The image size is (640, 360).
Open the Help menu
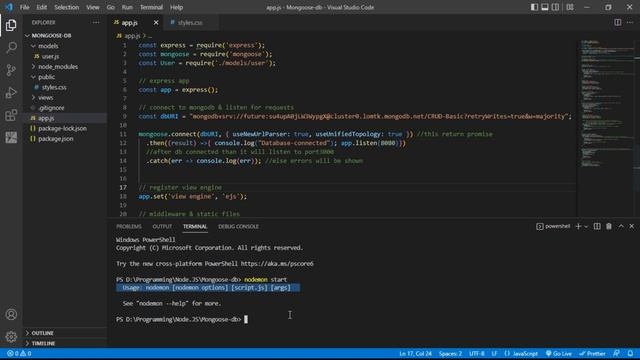coord(176,7)
